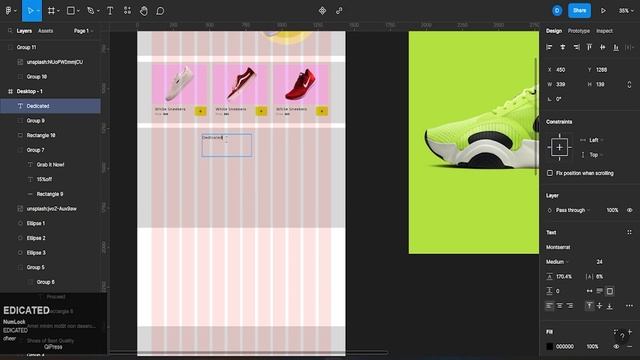640x360 pixels.
Task: Select the Pen tool
Action: point(91,11)
